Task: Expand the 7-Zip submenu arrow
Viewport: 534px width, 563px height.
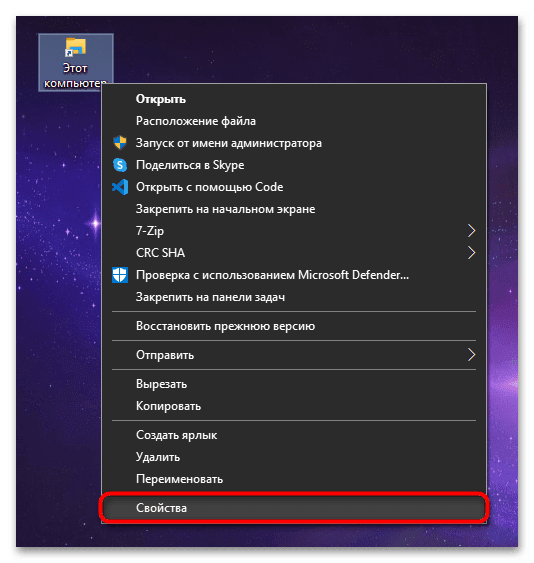Action: point(472,231)
